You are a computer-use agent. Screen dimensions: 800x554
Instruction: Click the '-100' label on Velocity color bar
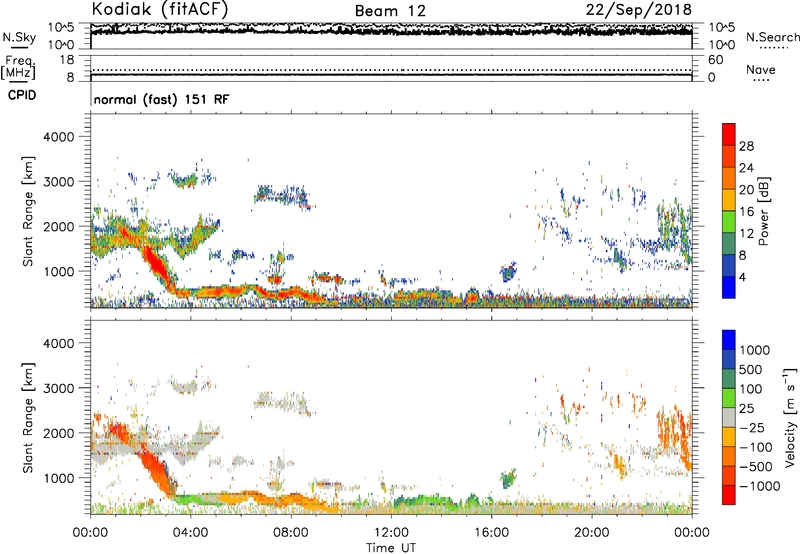pyautogui.click(x=755, y=447)
